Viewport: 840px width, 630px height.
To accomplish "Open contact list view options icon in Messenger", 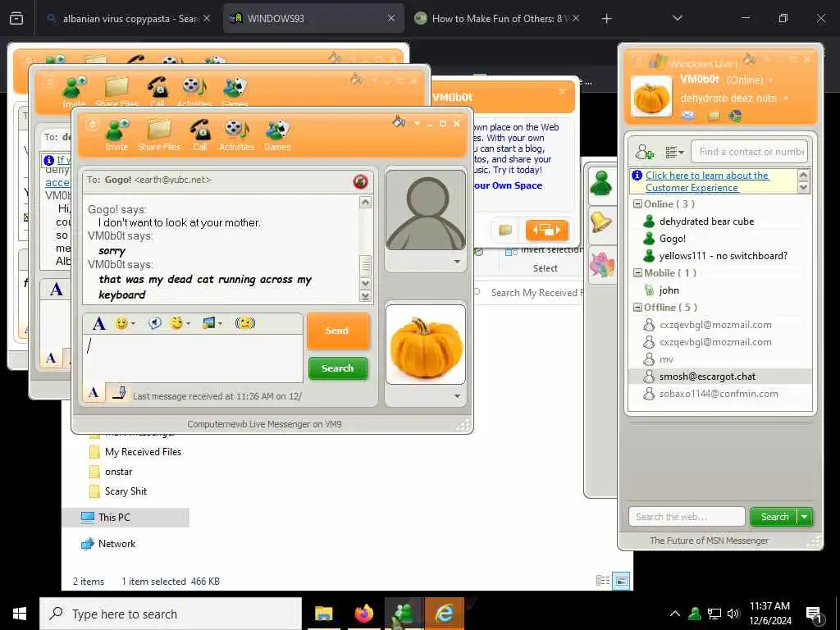I will pos(674,152).
